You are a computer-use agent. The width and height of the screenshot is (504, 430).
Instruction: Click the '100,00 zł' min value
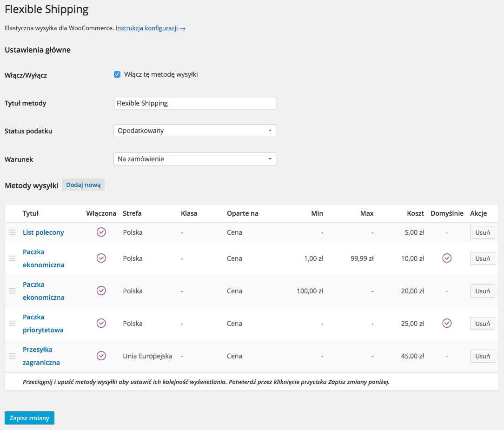(x=310, y=291)
